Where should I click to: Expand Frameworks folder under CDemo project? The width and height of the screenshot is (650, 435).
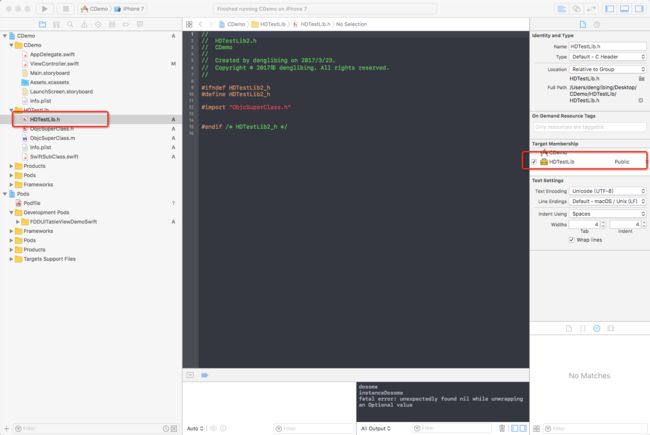(x=11, y=185)
